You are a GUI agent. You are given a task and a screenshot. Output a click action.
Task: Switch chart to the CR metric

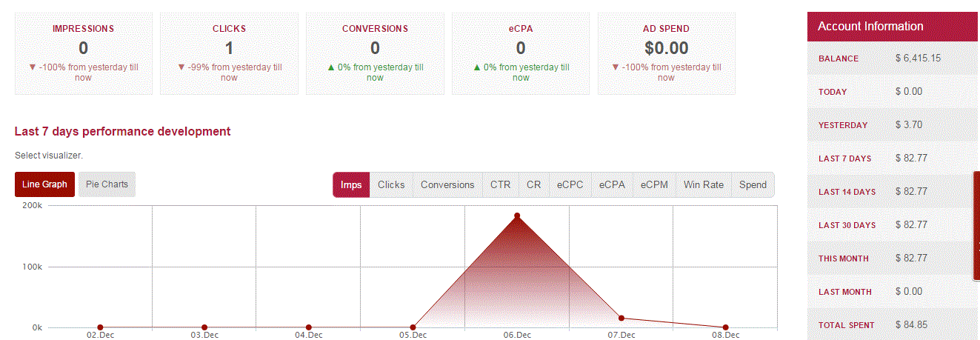click(x=533, y=184)
